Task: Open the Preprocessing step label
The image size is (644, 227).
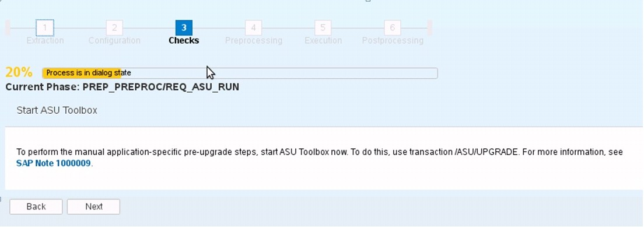Action: pyautogui.click(x=254, y=41)
